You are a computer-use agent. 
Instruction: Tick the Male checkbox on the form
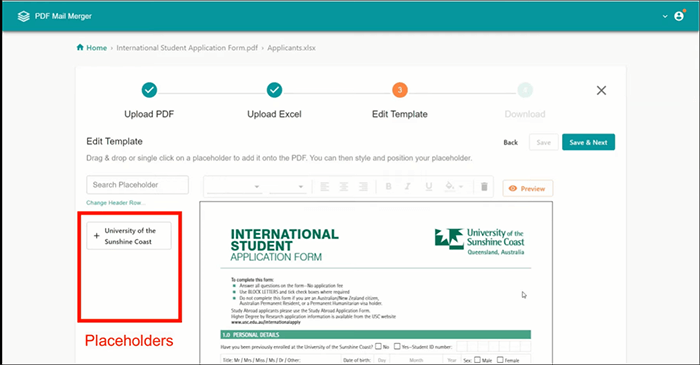[477, 360]
